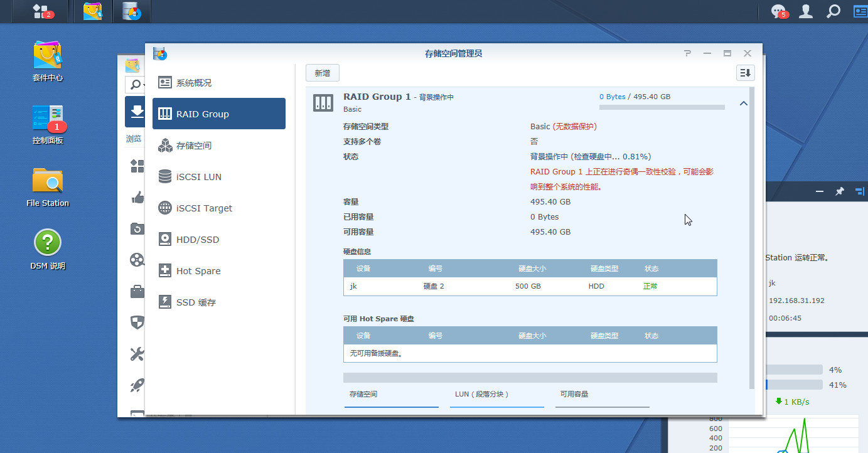Image resolution: width=868 pixels, height=453 pixels.
Task: Click 可用容量 legend label
Action: 574,394
